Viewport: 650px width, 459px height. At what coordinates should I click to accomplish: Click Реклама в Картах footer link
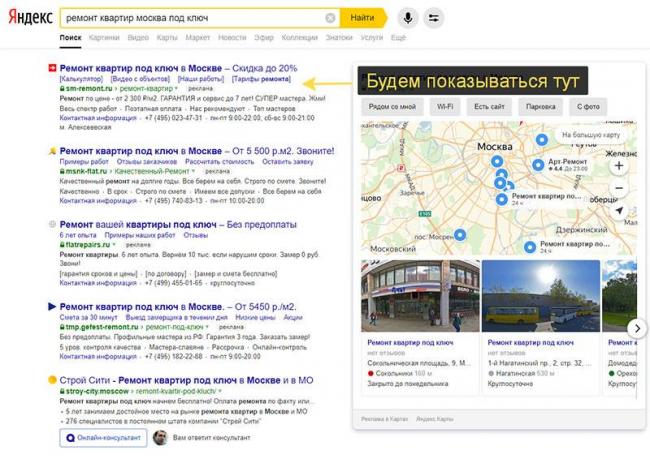coord(384,419)
